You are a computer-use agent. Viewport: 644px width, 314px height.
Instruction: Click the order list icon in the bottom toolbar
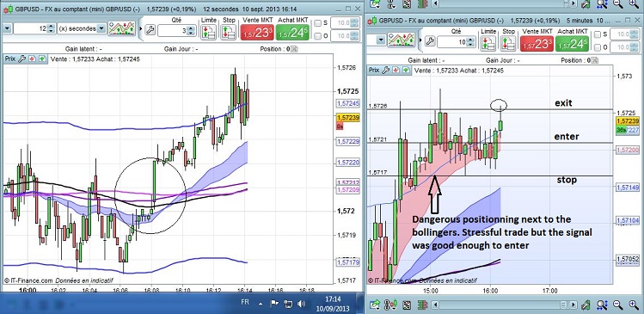click(x=407, y=305)
